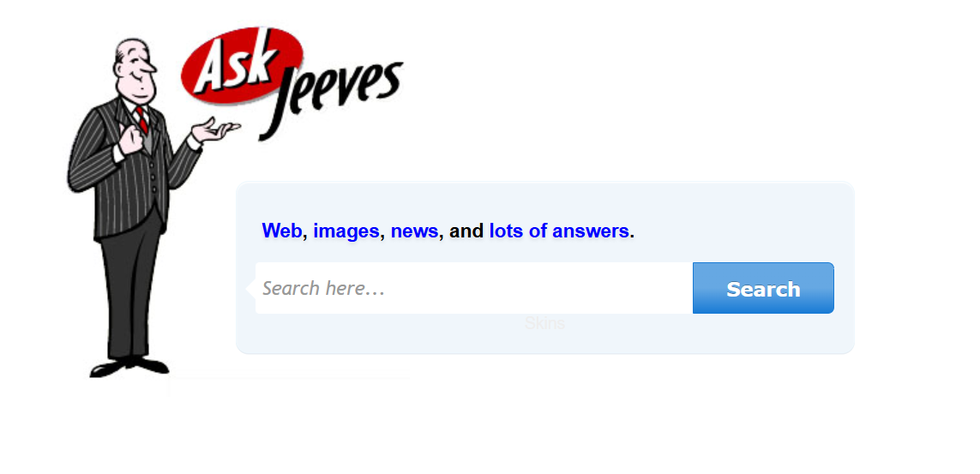Click the butler's red striped tie

pos(142,120)
